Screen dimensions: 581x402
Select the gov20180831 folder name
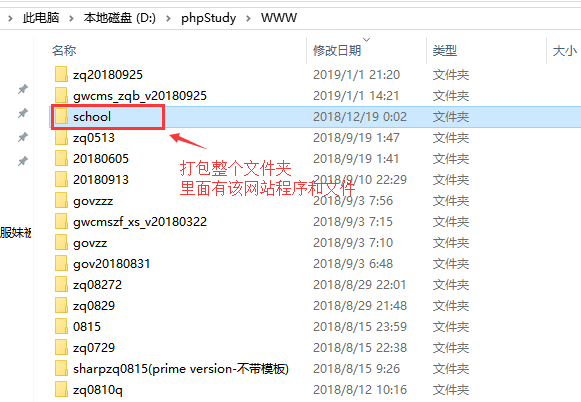click(x=112, y=264)
